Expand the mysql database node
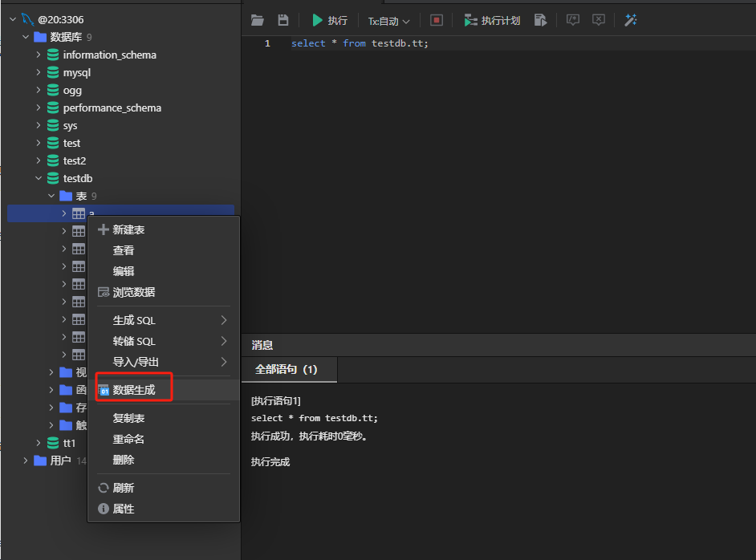Image resolution: width=756 pixels, height=560 pixels. pyautogui.click(x=39, y=72)
